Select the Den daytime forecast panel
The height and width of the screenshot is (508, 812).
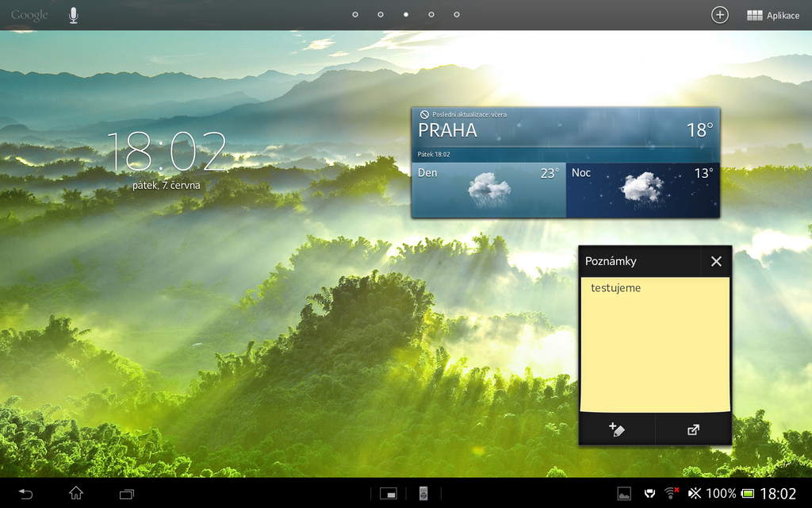click(x=488, y=189)
